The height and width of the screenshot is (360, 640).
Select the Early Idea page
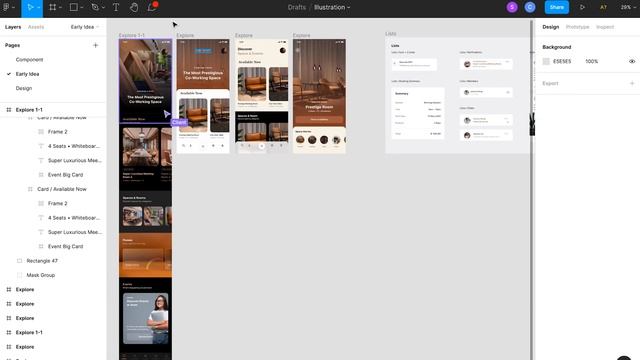pyautogui.click(x=27, y=74)
